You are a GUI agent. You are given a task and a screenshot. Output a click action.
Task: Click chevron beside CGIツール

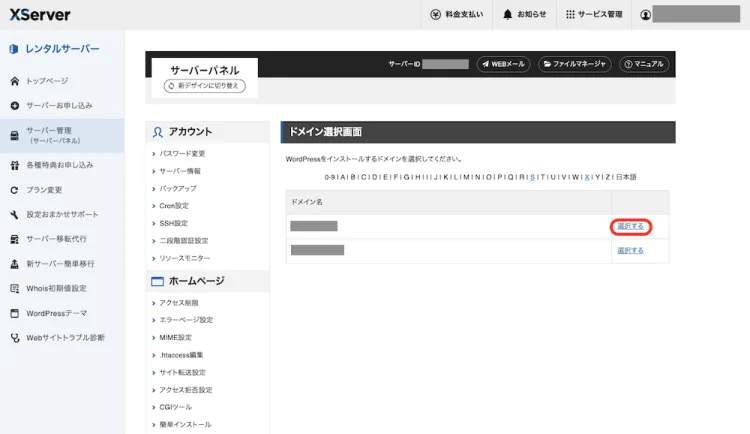[x=154, y=408]
